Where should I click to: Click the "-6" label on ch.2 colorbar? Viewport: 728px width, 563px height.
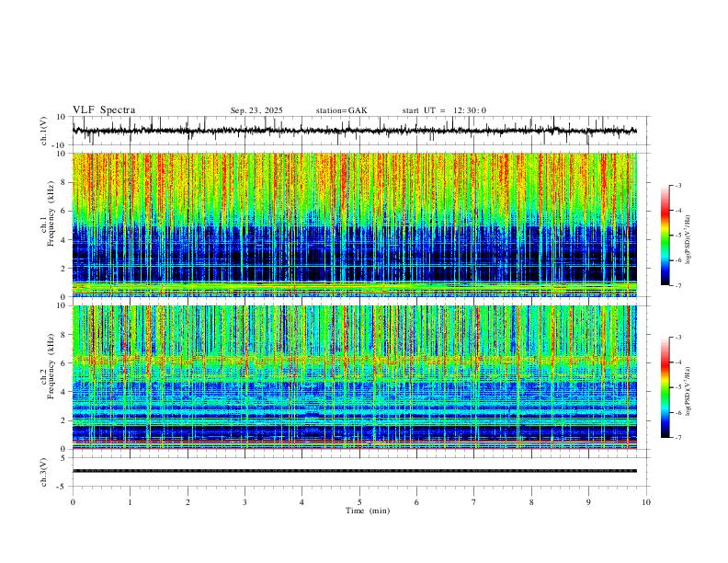(x=677, y=412)
